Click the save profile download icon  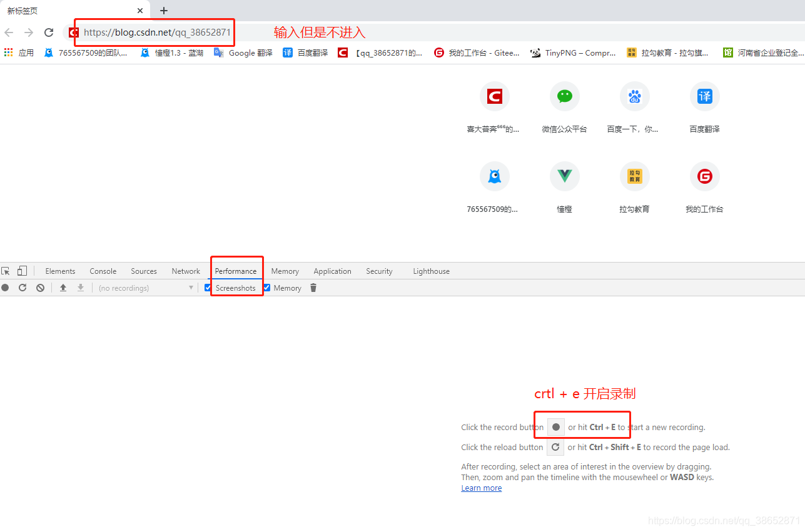pyautogui.click(x=80, y=288)
